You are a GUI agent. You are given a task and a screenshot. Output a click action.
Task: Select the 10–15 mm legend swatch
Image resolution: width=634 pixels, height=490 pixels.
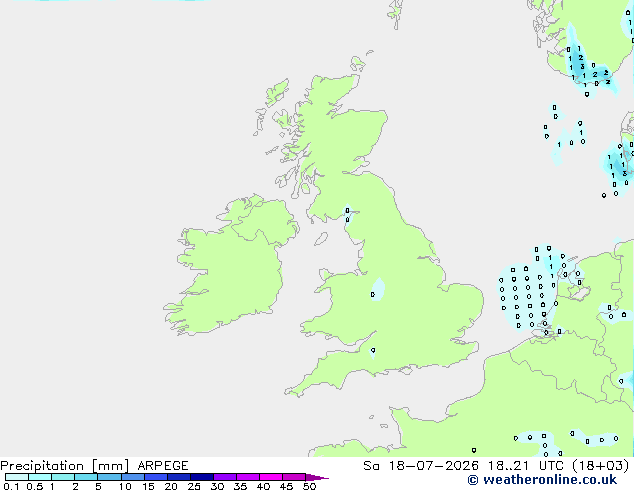(x=132, y=477)
